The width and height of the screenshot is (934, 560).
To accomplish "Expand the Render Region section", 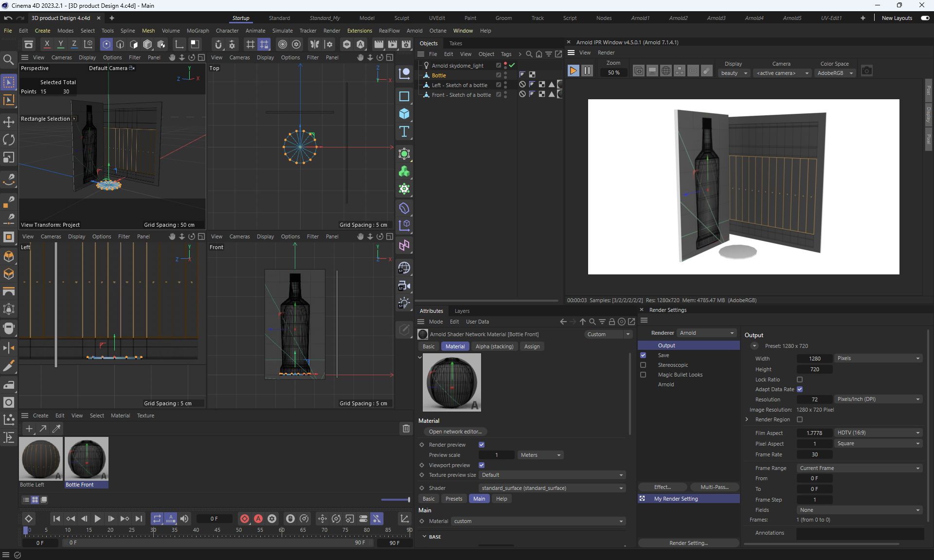I will tap(747, 419).
